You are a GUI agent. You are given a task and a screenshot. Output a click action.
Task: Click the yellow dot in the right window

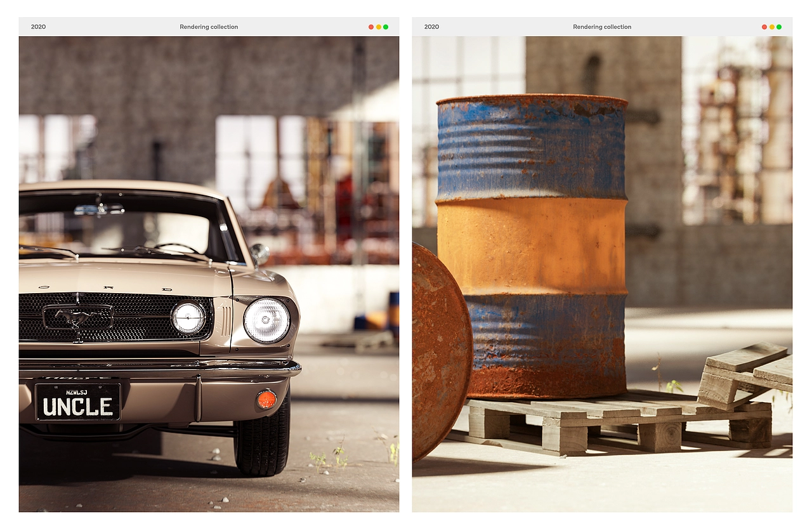tap(772, 27)
